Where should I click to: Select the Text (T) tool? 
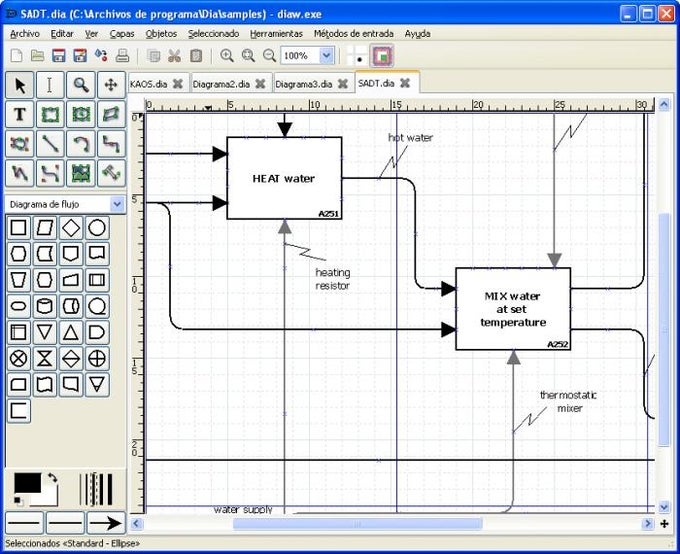tap(20, 115)
